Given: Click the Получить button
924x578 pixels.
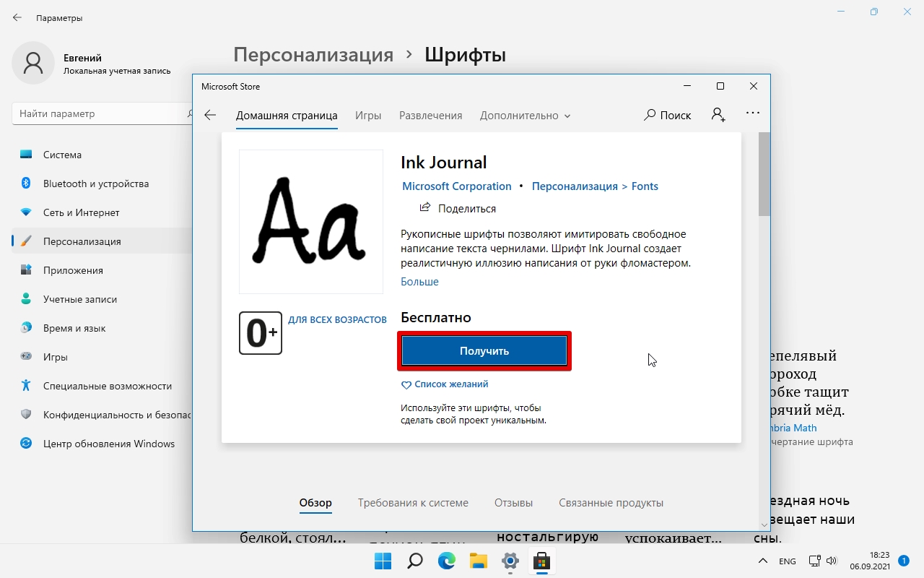Looking at the screenshot, I should coord(484,351).
